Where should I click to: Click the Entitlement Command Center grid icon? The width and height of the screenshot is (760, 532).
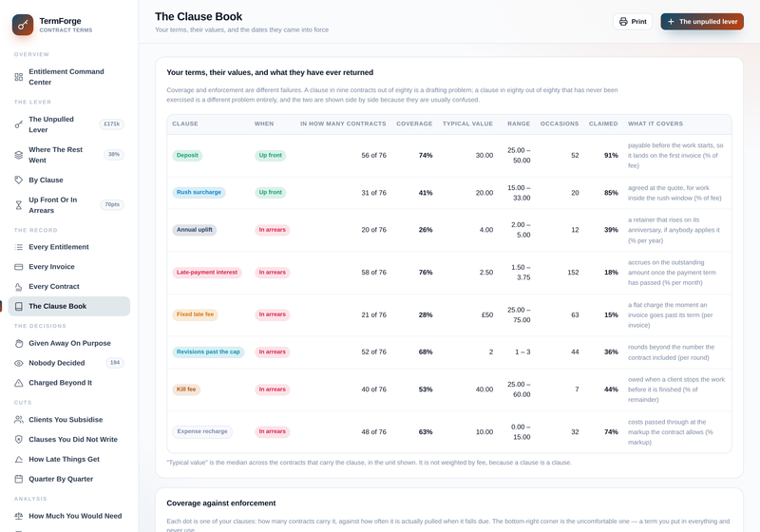point(18,77)
